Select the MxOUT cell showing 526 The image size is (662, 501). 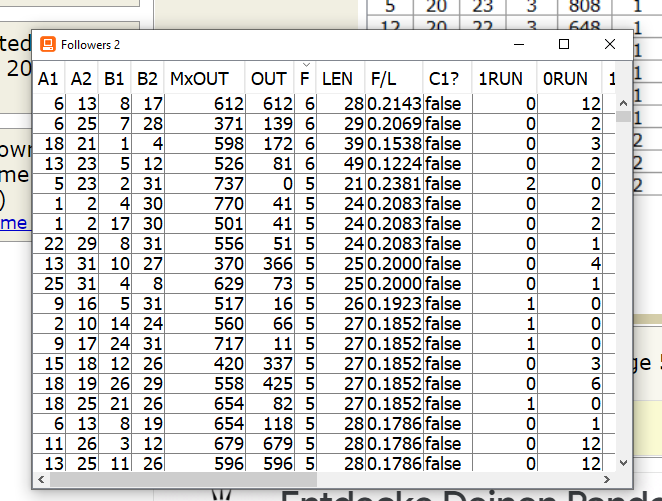click(204, 164)
